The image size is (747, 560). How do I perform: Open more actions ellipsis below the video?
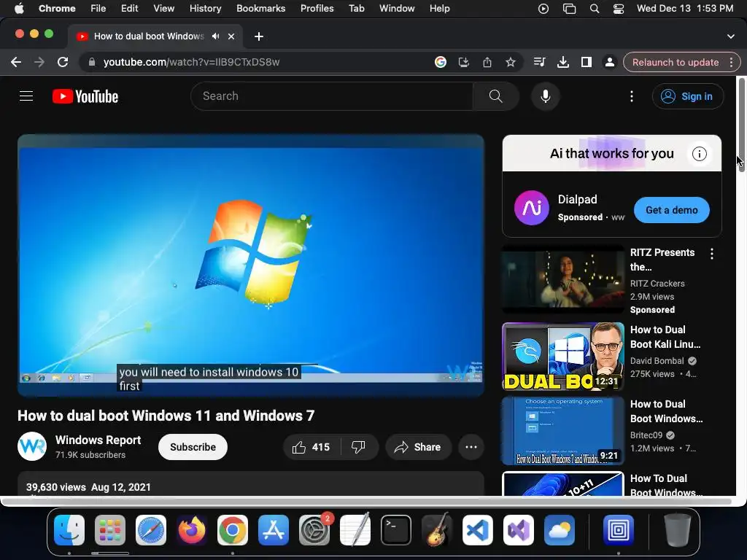click(x=471, y=447)
